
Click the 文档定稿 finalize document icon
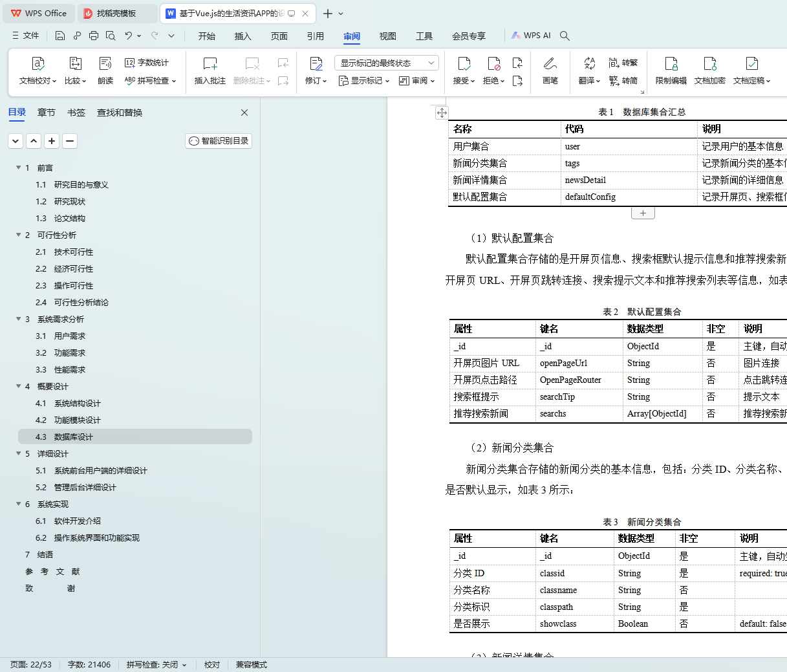(751, 63)
